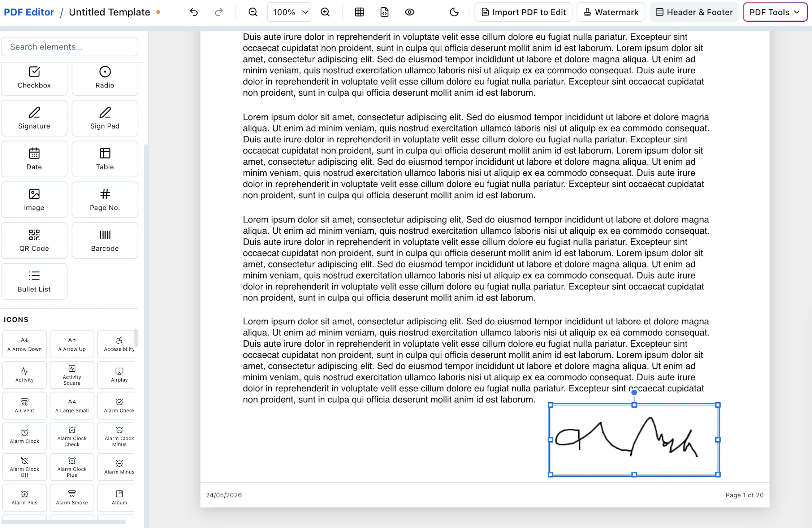Viewport: 812px width, 528px height.
Task: Select the Alarm Minus icon
Action: click(x=116, y=467)
